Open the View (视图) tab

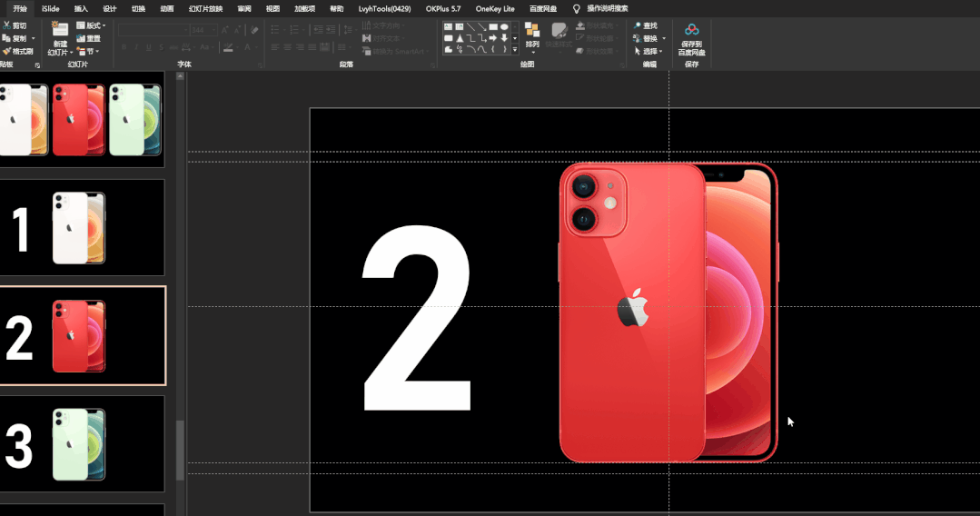click(272, 9)
